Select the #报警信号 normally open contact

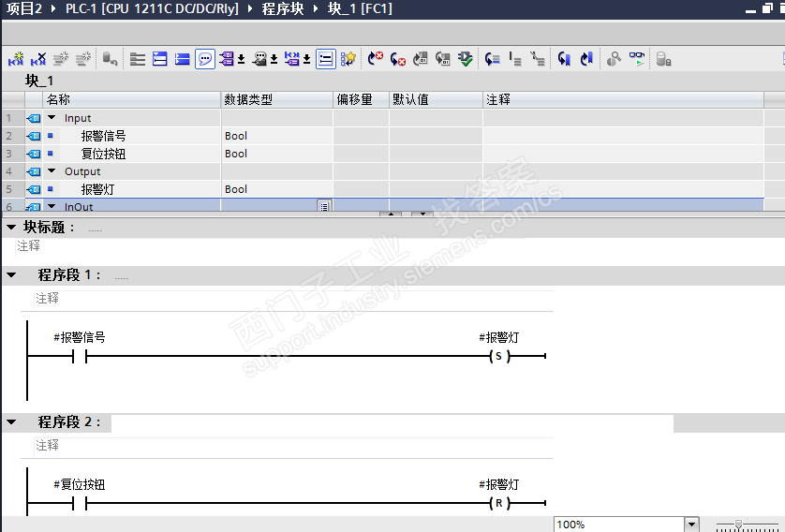pos(80,356)
